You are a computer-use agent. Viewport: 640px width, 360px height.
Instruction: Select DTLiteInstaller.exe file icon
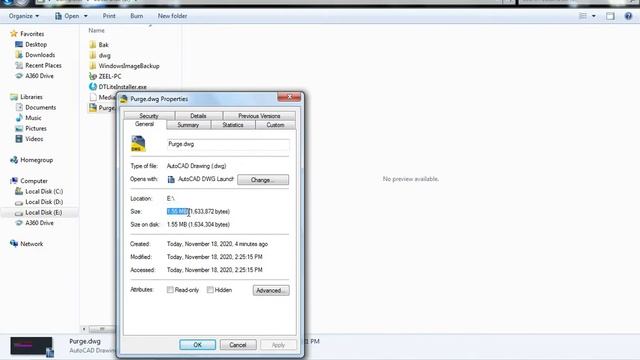[x=93, y=87]
